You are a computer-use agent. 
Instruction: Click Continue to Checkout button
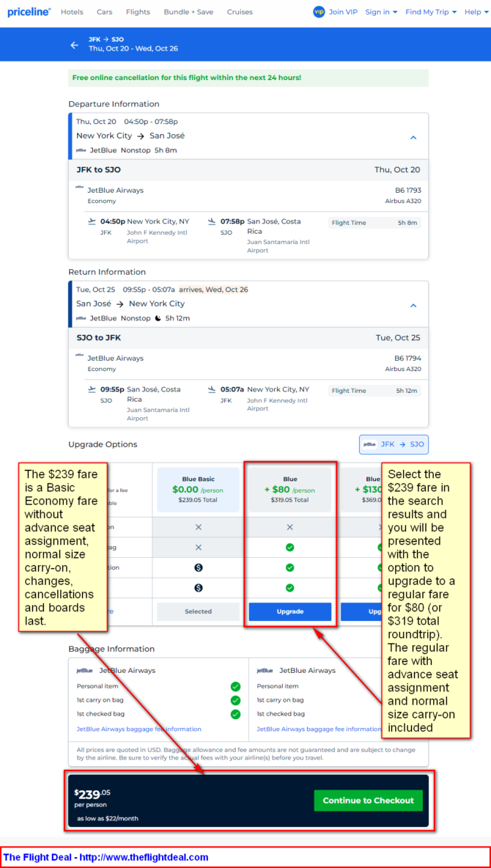368,801
